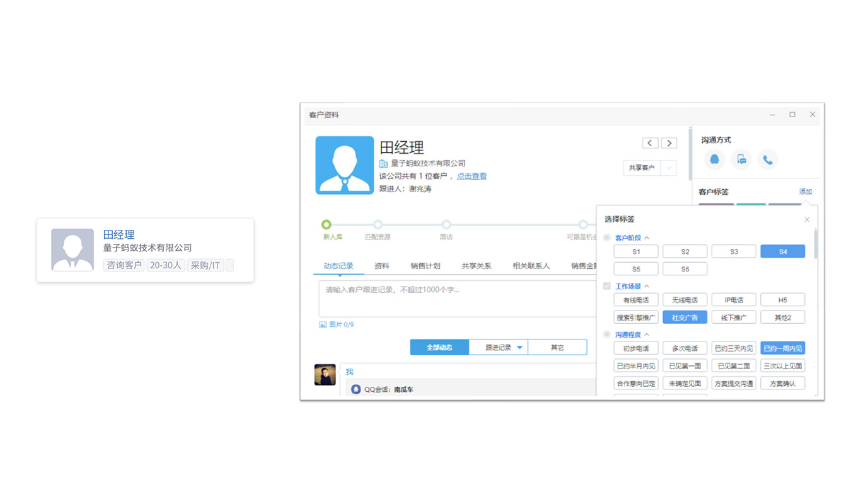
Task: Open SMS message contact method icon
Action: [x=741, y=159]
